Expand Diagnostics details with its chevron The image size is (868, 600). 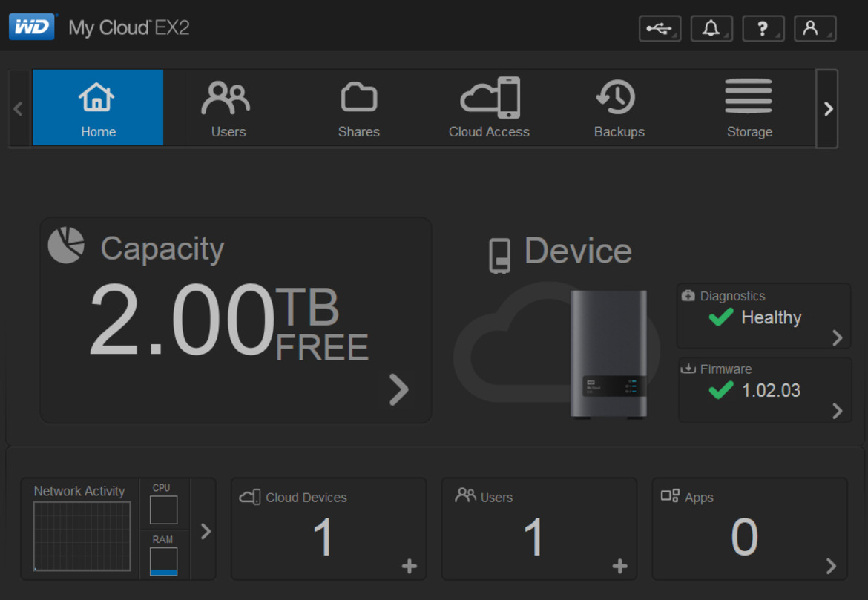(838, 337)
